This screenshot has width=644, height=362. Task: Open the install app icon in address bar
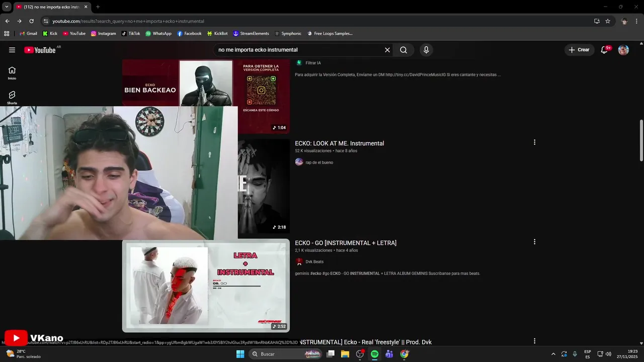pos(597,21)
